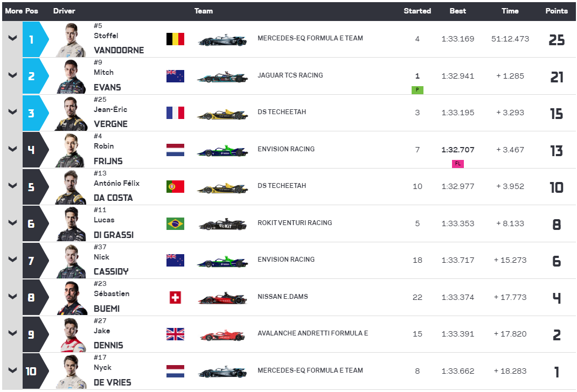Expand the chevron on Robin Frijns row
577x392 pixels.
tap(12, 149)
